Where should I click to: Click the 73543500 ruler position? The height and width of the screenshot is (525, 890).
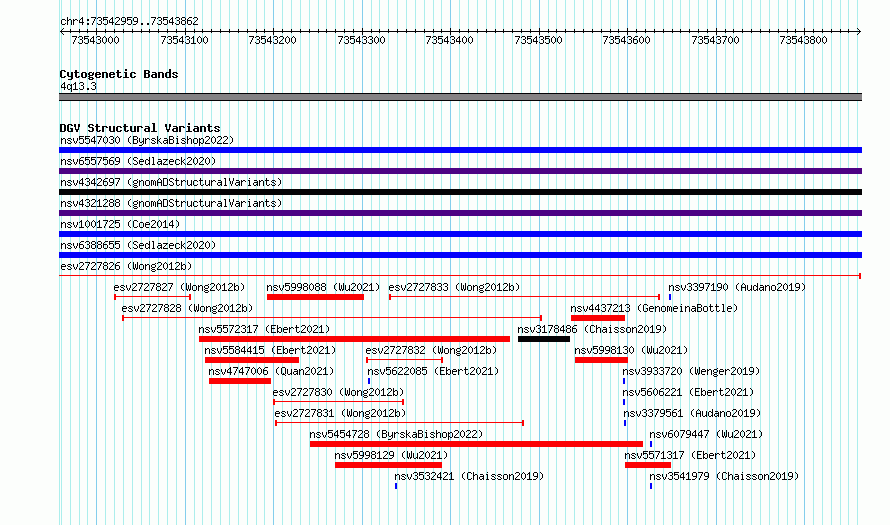[538, 40]
